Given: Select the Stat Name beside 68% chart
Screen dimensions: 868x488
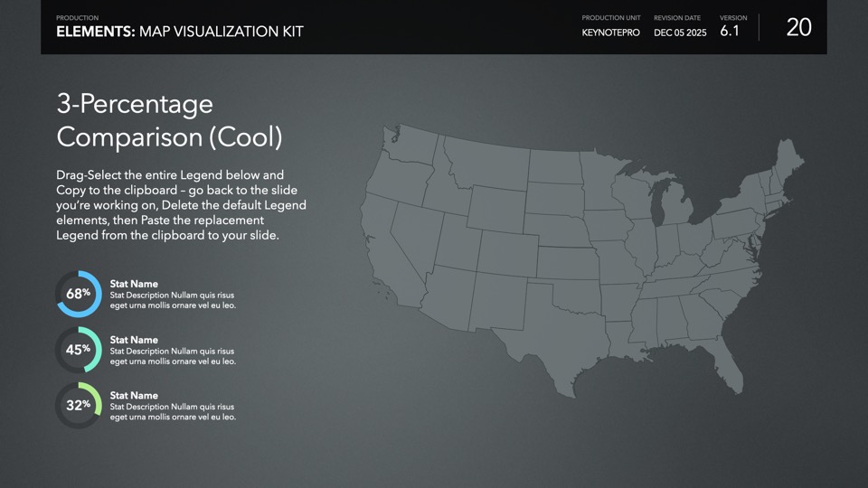Looking at the screenshot, I should coord(134,284).
